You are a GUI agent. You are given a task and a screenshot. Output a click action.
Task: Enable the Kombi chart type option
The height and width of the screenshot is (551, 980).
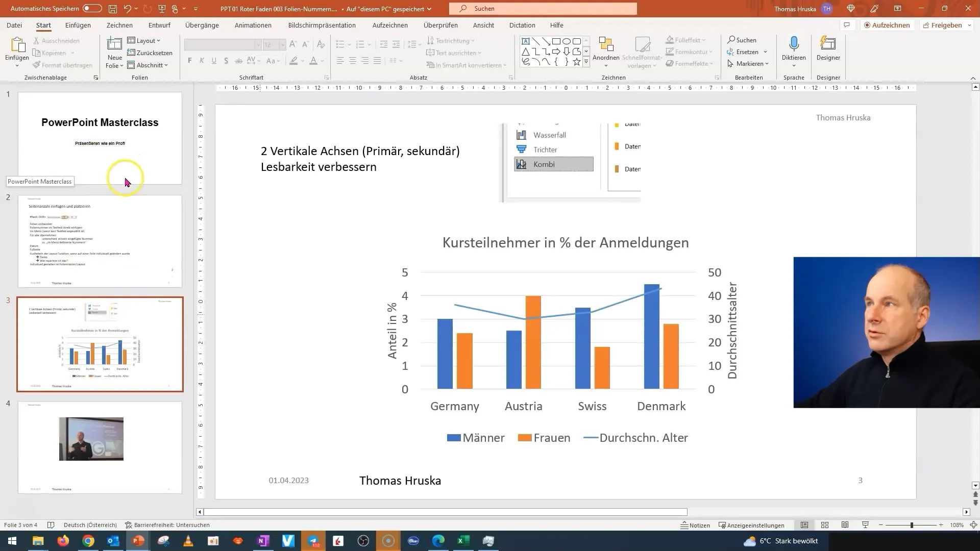tap(543, 164)
